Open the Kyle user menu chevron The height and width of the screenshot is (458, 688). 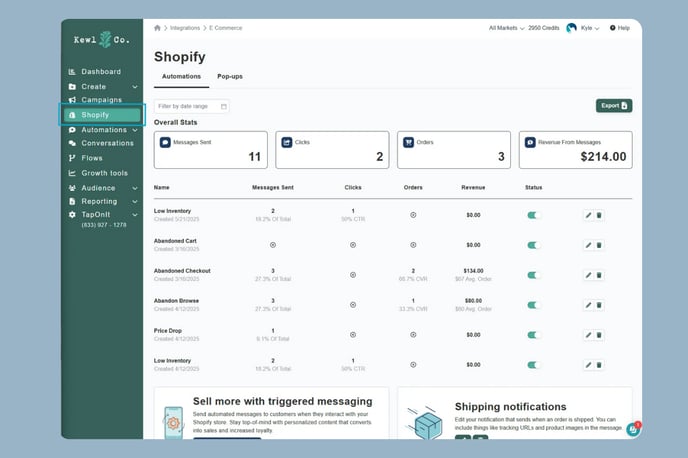pyautogui.click(x=597, y=29)
